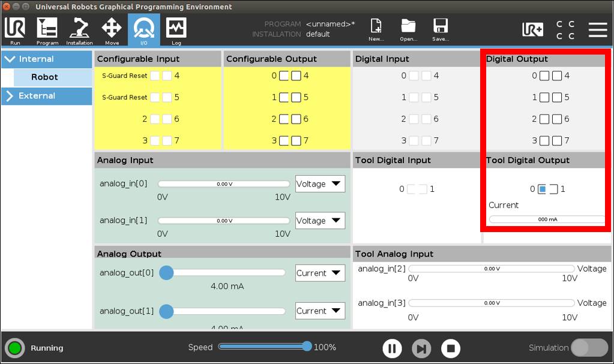Toggle Digital Output 3 checkbox
614x364 pixels.
pyautogui.click(x=544, y=140)
